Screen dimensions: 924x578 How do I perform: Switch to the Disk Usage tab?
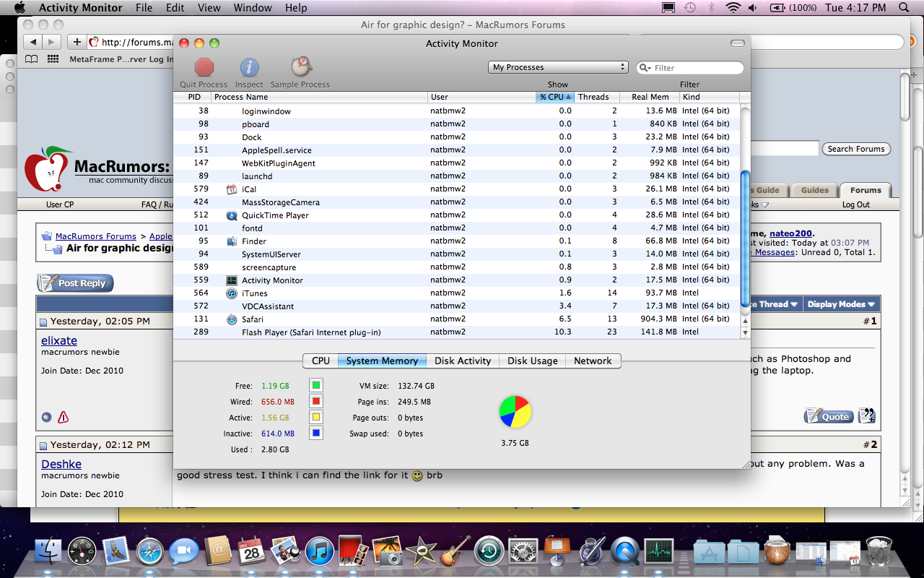coord(533,361)
